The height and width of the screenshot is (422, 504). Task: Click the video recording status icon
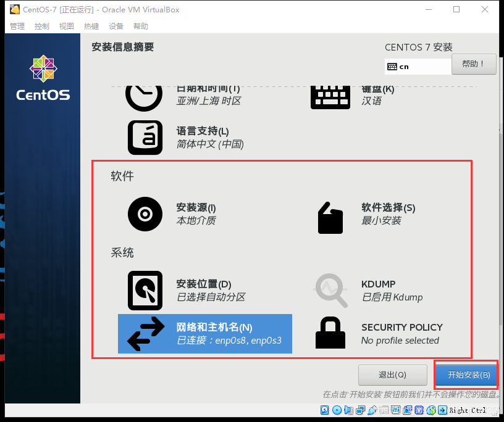coord(407,410)
